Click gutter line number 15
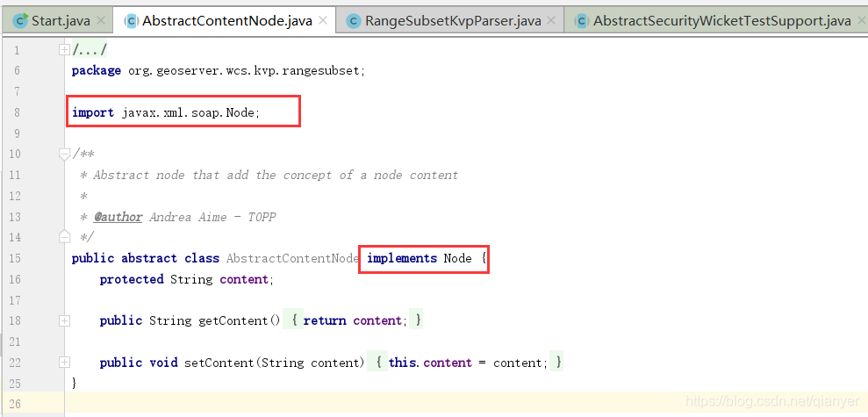The height and width of the screenshot is (417, 868). [x=15, y=259]
